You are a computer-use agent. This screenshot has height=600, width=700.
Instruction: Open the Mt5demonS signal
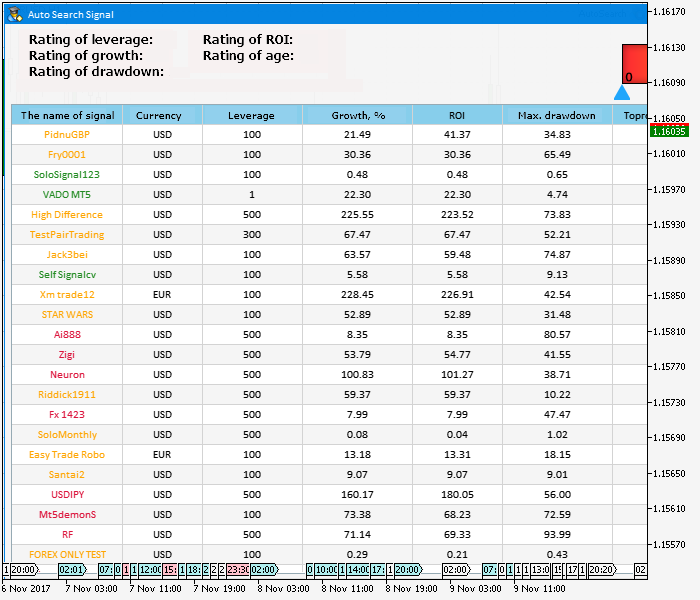point(67,514)
